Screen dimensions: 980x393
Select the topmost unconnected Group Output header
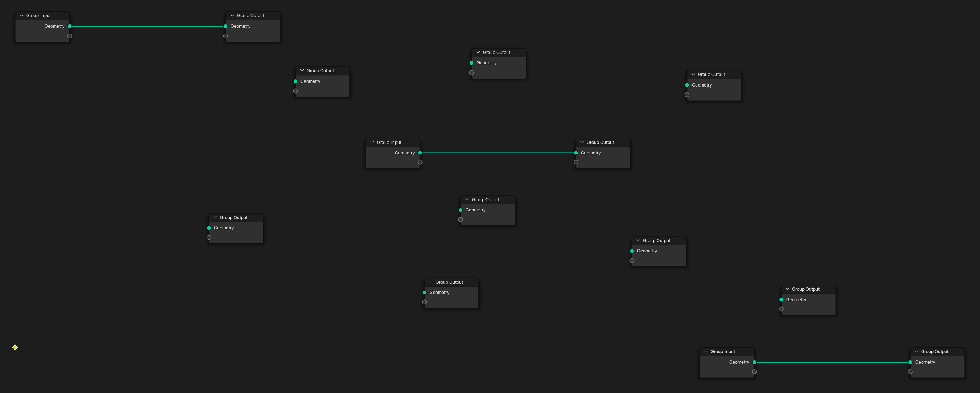pos(499,53)
